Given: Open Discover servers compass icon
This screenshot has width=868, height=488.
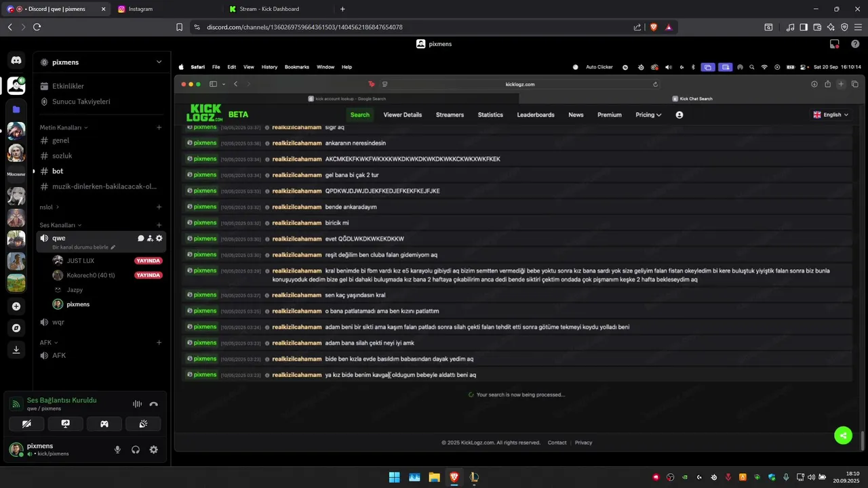Looking at the screenshot, I should [16, 328].
